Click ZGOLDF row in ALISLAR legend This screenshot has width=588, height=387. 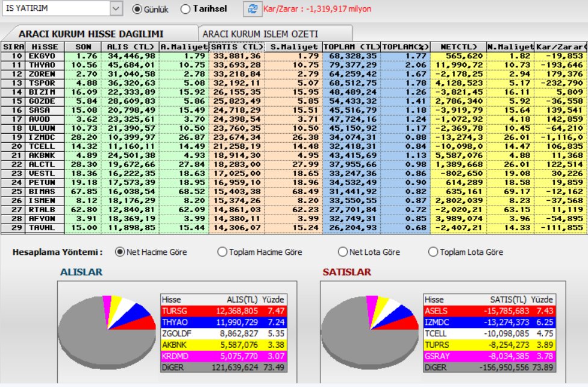[224, 333]
